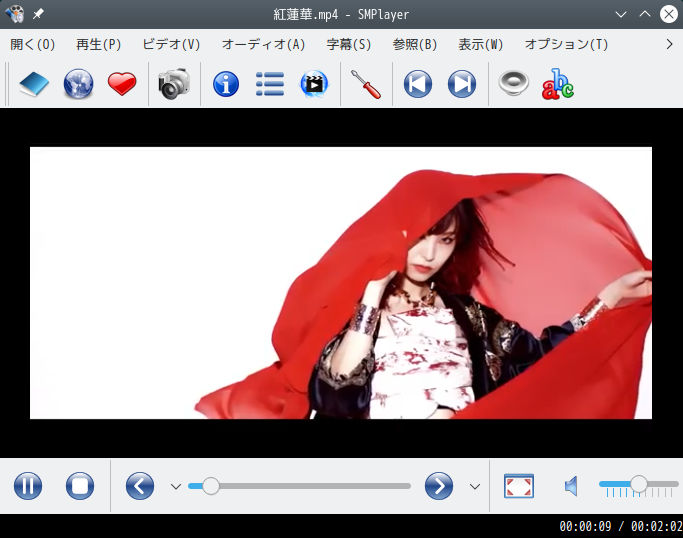
Task: Open favorites with the red heart icon
Action: tap(122, 84)
